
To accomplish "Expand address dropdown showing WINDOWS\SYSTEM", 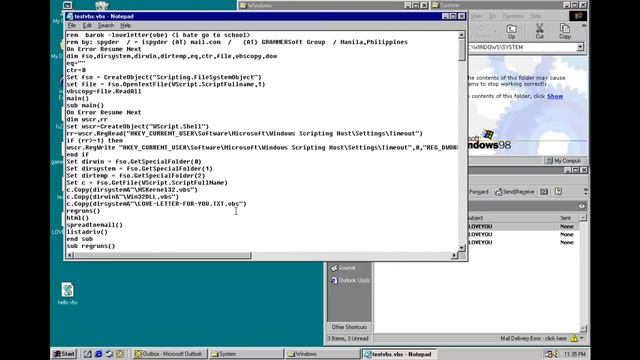I will pyautogui.click(x=580, y=47).
